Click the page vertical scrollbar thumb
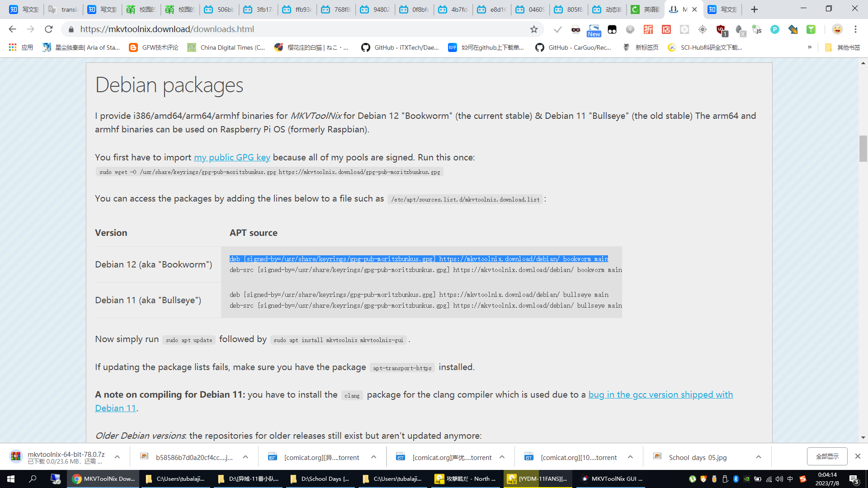 863,148
